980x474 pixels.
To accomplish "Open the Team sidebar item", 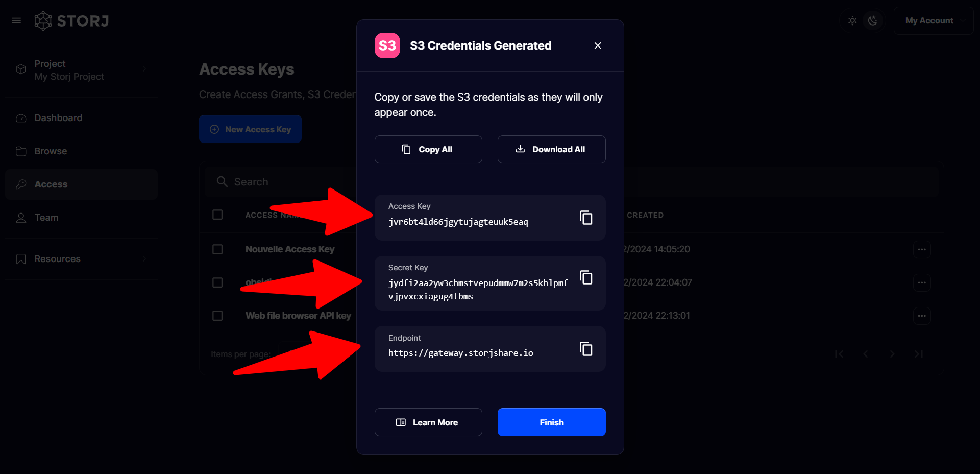I will click(46, 218).
